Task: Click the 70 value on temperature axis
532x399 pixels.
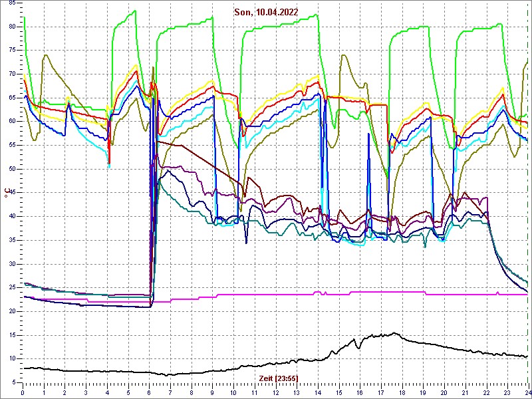Action: tap(12, 74)
